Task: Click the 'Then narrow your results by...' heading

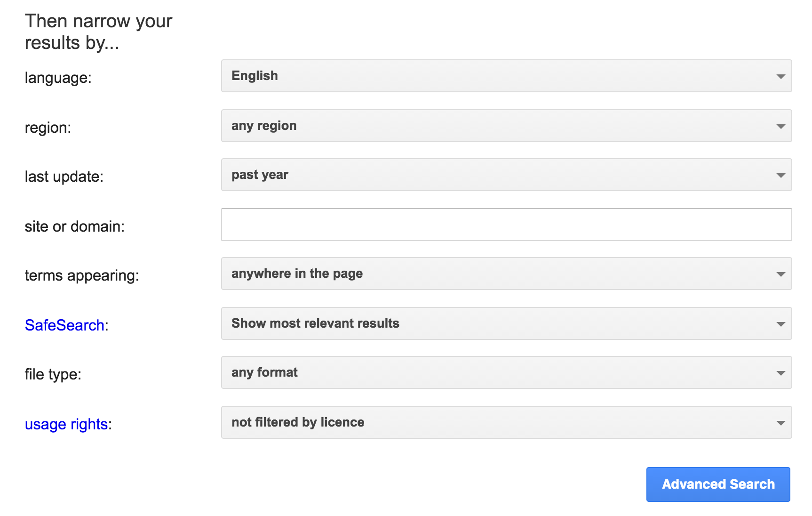Action: point(98,32)
